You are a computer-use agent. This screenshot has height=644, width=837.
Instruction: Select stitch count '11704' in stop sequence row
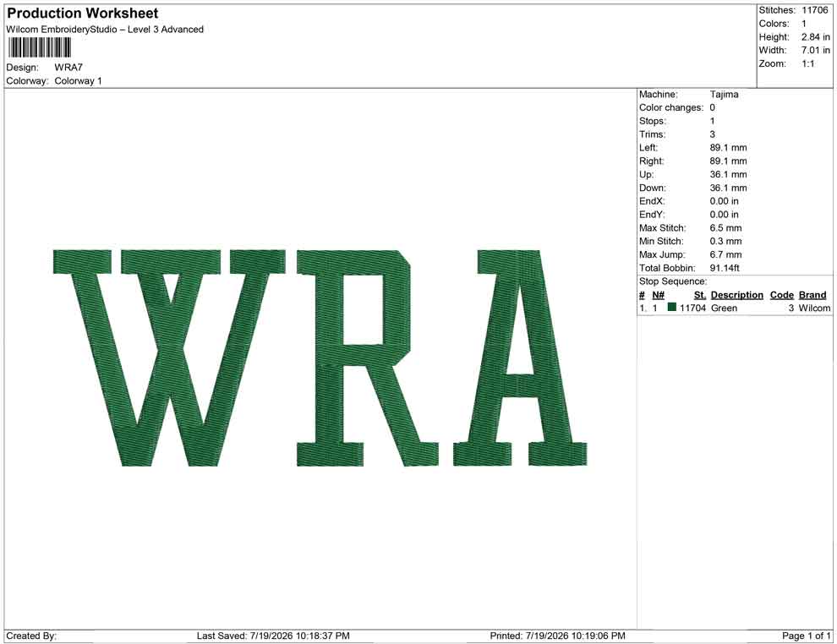693,308
